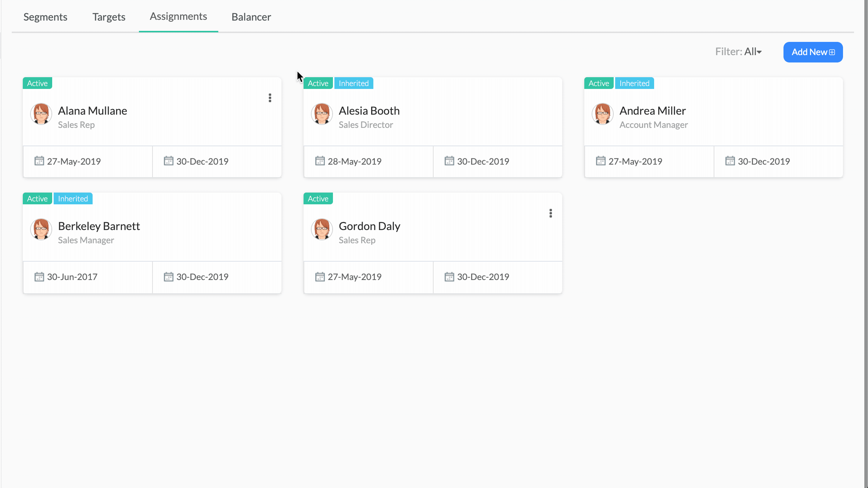Open Gordon Daly's three-dot options menu
The width and height of the screenshot is (868, 488).
tap(551, 213)
